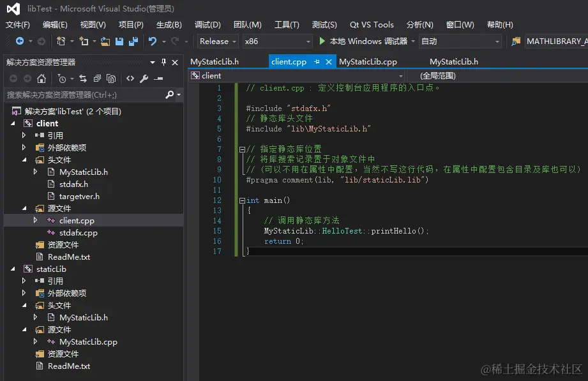Collapse the 头文件 folder under client
588x381 pixels.
[x=24, y=160]
